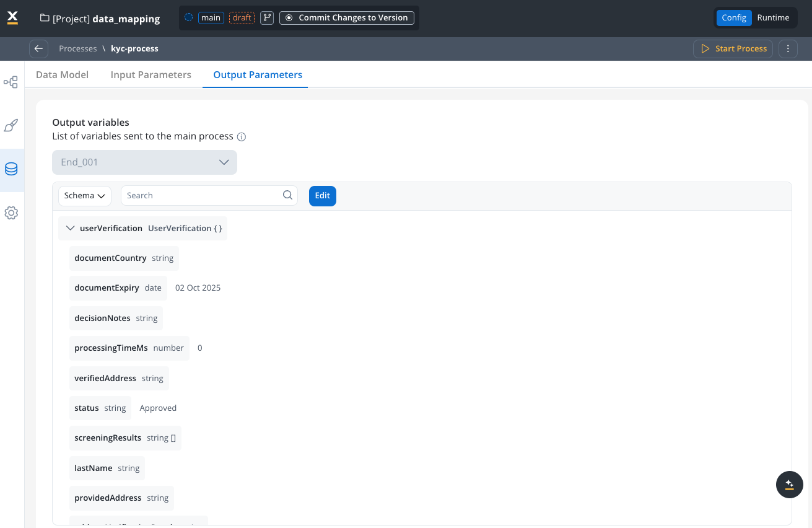Open the branch graph icon

(267, 18)
